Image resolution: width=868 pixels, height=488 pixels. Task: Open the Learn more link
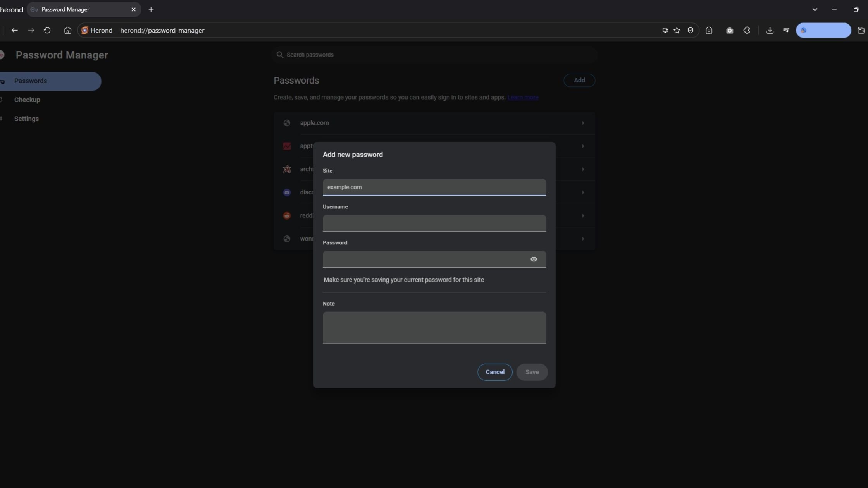pyautogui.click(x=523, y=97)
